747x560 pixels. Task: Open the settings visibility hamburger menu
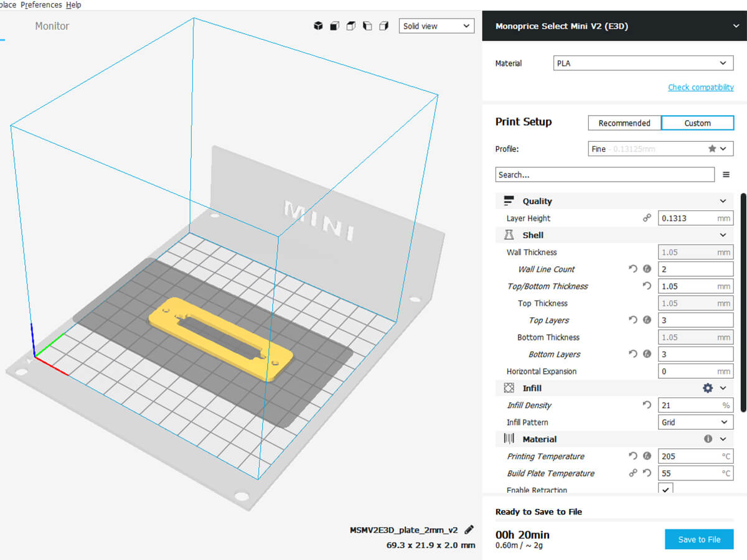726,175
